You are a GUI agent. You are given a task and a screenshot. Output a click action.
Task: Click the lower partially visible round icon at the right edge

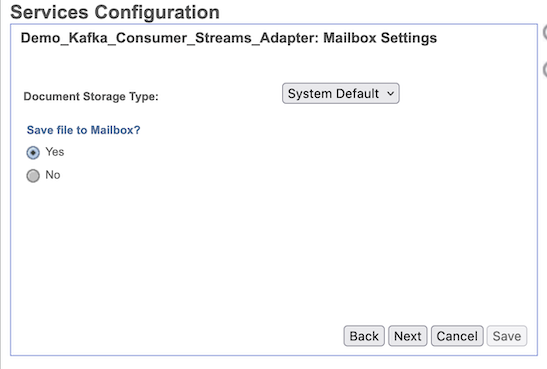(x=545, y=69)
